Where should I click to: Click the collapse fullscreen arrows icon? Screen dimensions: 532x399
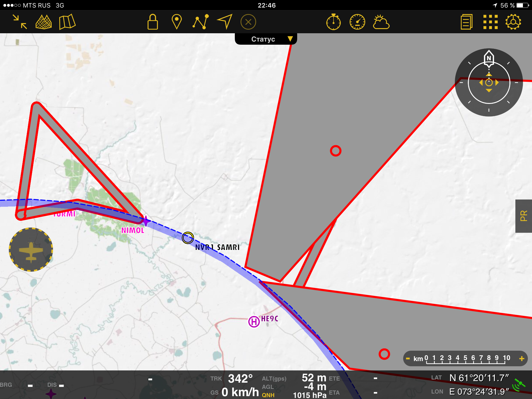[20, 22]
